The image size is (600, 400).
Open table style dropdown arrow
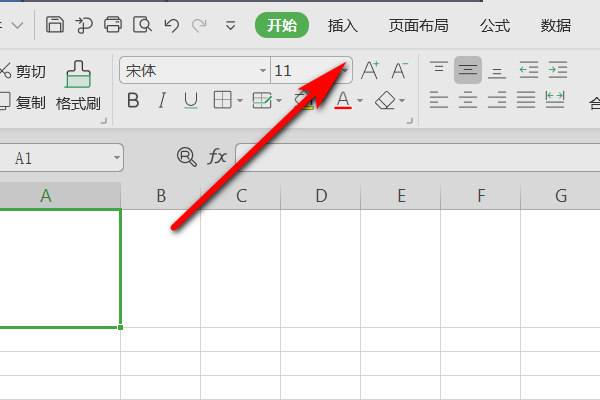(279, 101)
